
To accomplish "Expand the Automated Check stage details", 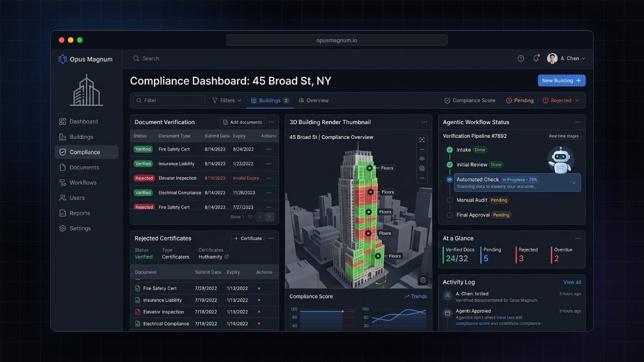I will pos(574,183).
